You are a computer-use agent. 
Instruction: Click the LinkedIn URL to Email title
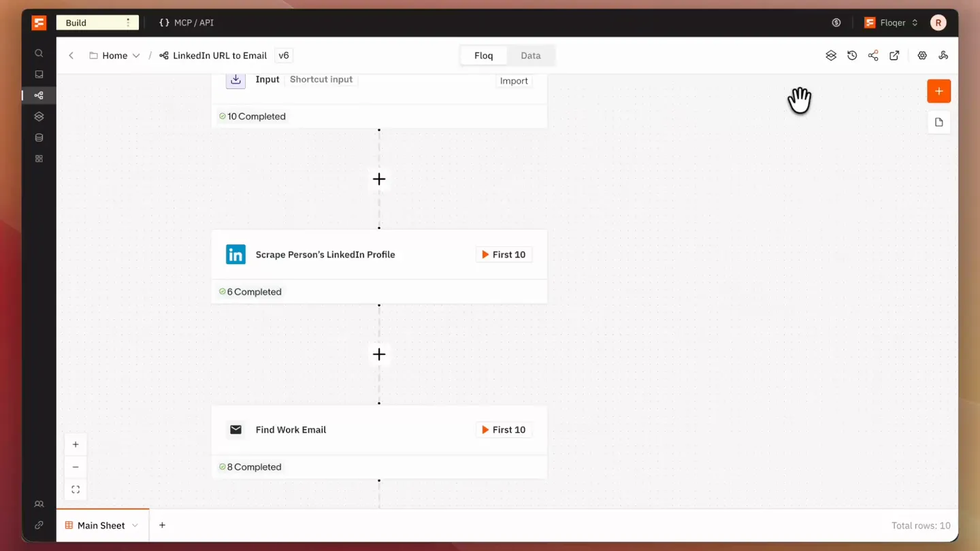pos(220,56)
